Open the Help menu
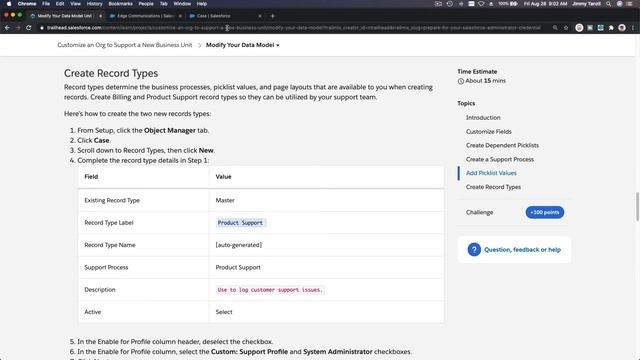The image size is (640, 360). [x=202, y=4]
